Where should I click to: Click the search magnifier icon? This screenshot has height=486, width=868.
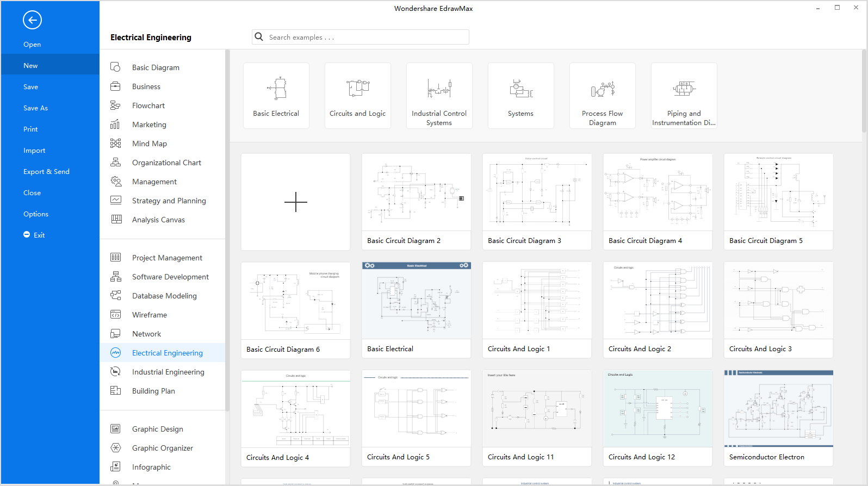pyautogui.click(x=259, y=37)
